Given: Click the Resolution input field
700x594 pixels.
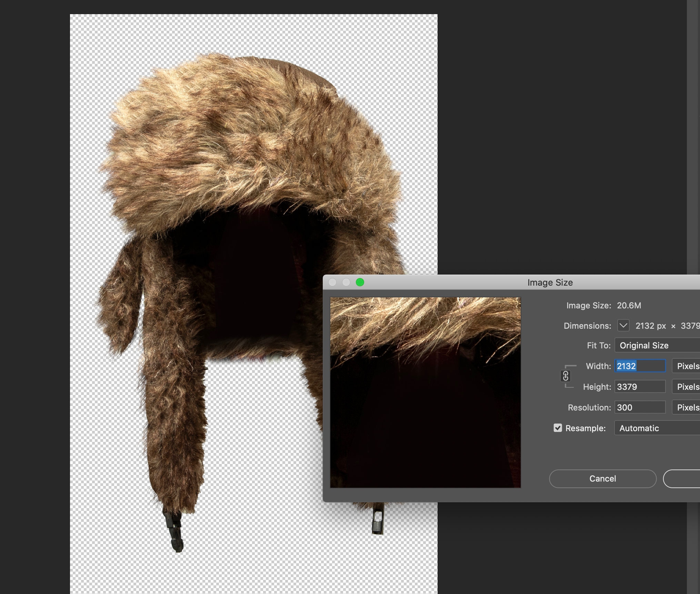Looking at the screenshot, I should 640,407.
